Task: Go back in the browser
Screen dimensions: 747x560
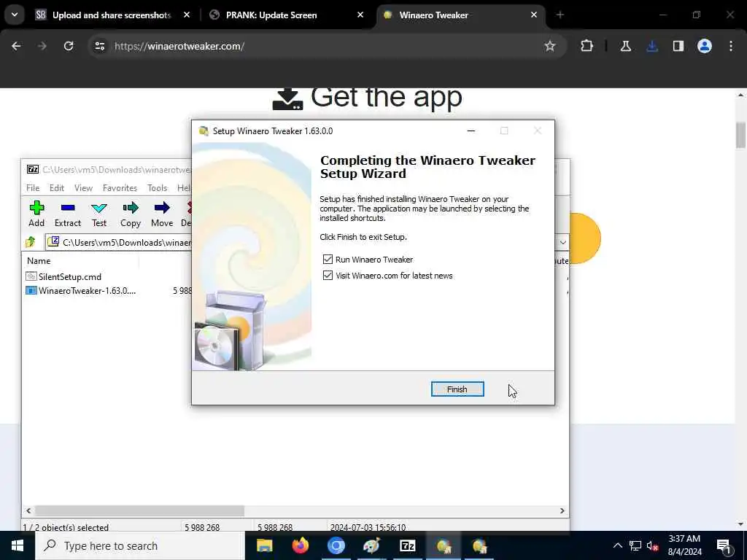Action: click(16, 46)
